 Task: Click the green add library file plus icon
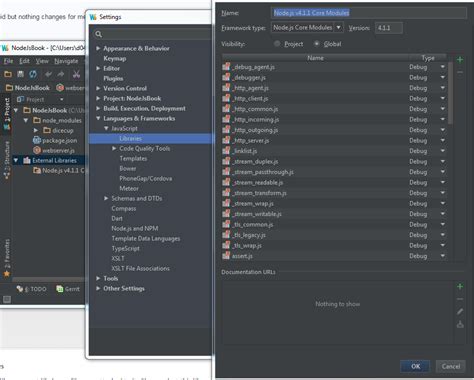click(460, 60)
